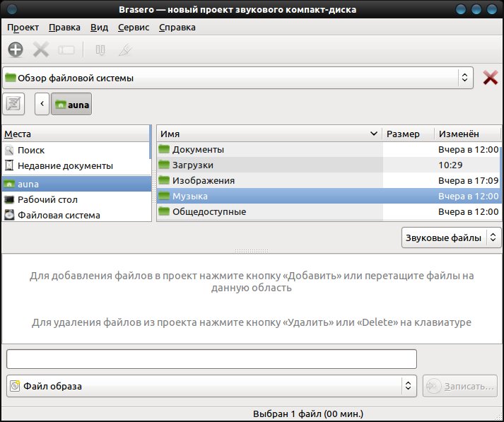
Task: Select the Изображения folder row
Action: [x=328, y=181]
